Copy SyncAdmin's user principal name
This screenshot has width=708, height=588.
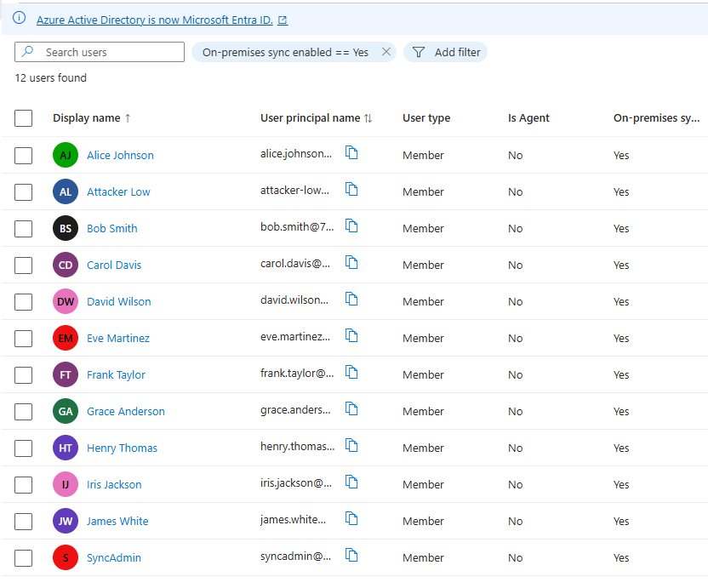tap(351, 555)
